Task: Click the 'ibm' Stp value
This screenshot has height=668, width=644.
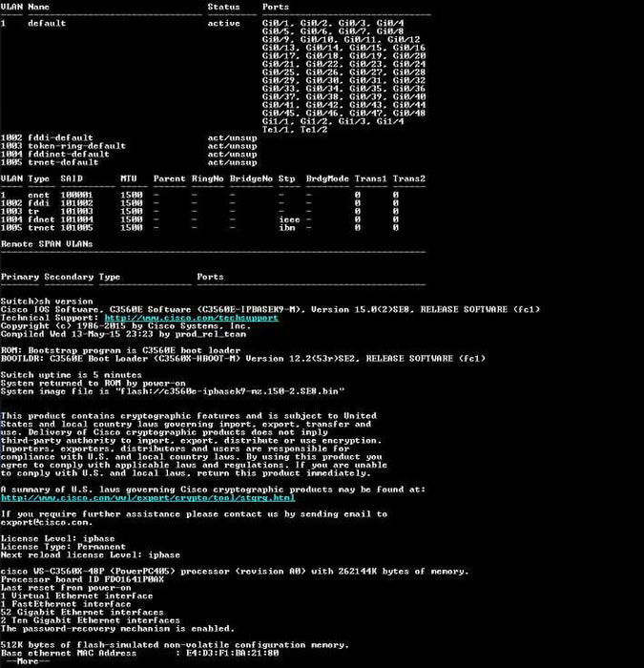Action: click(287, 227)
